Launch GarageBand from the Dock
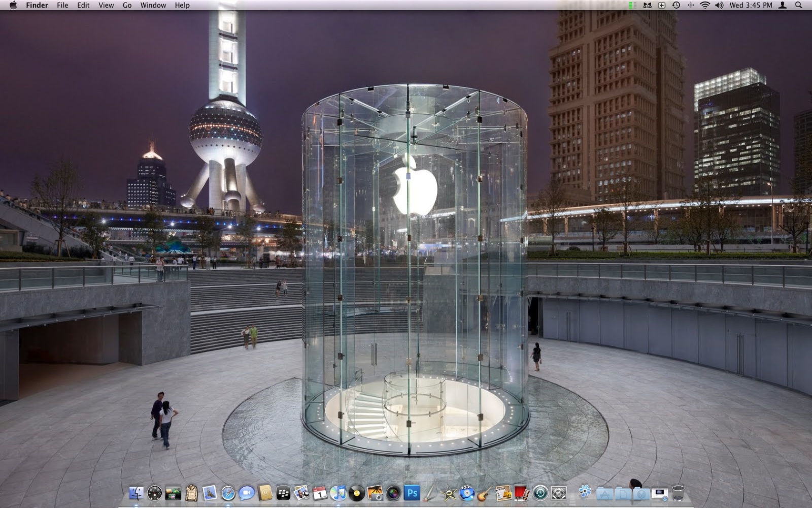Screen dimensions: 812x508 pyautogui.click(x=485, y=493)
